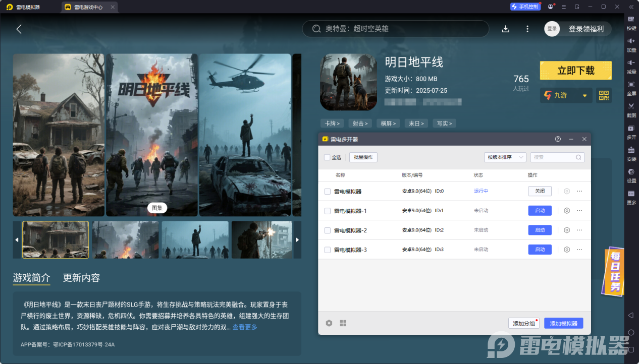Click 手机控制 phone control button
The height and width of the screenshot is (364, 639).
click(525, 7)
